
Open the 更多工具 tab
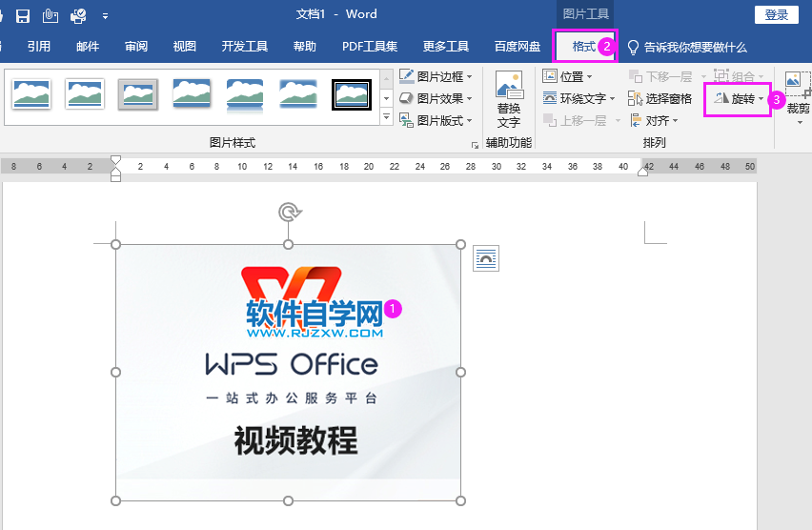[446, 47]
